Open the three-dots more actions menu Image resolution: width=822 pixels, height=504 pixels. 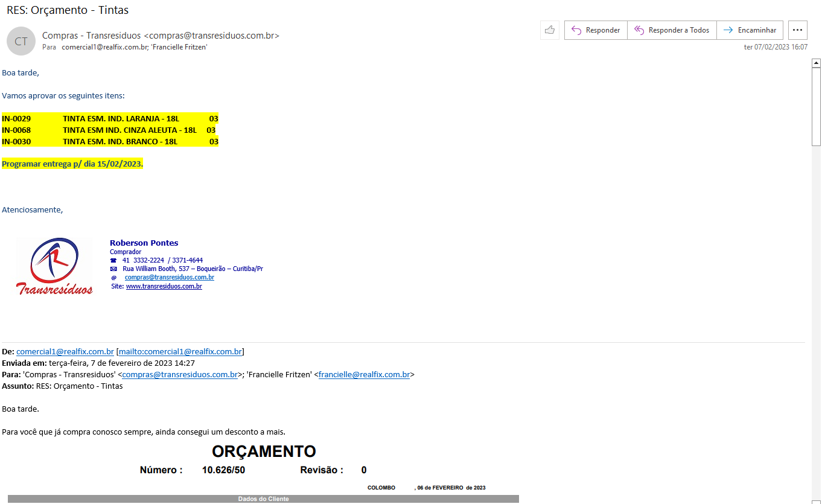coord(798,30)
